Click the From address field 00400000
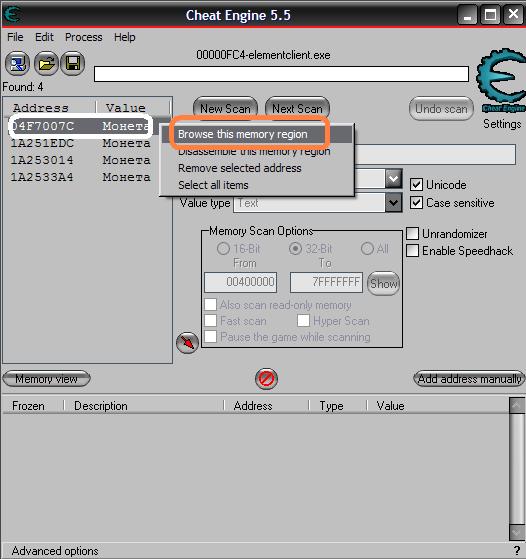Viewport: 526px width, 559px height. pyautogui.click(x=240, y=282)
